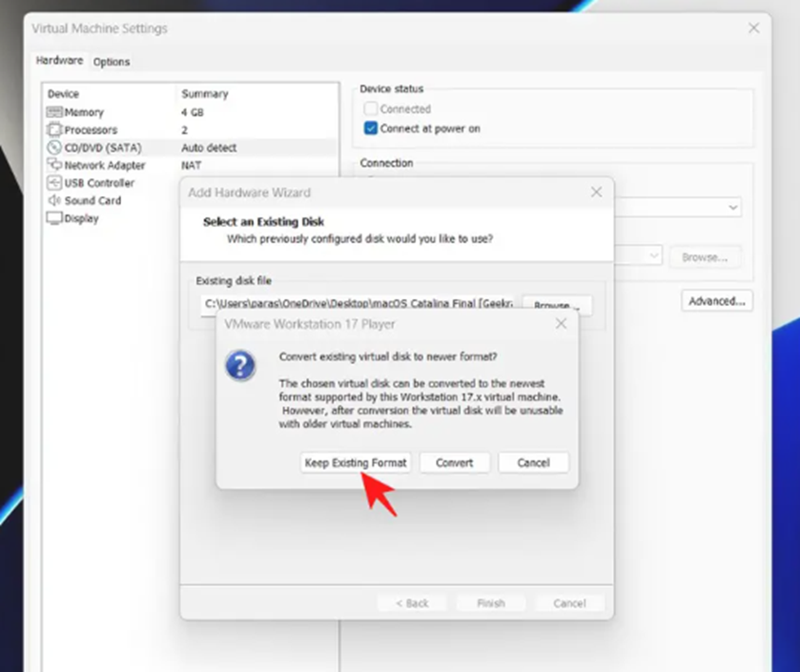Viewport: 800px width, 672px height.
Task: Click the NAT summary value
Action: tap(192, 165)
